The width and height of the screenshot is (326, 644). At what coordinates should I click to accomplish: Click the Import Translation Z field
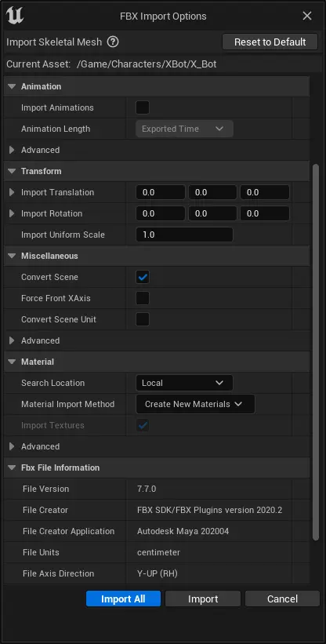coord(265,192)
